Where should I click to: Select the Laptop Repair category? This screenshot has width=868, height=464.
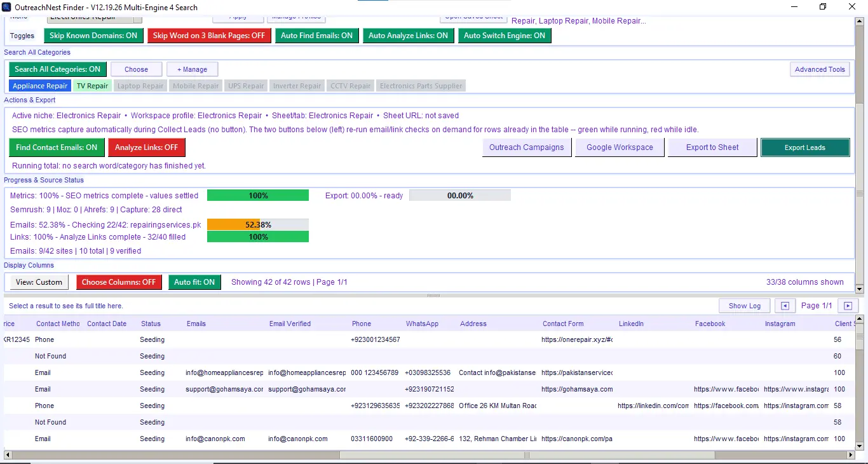click(140, 86)
